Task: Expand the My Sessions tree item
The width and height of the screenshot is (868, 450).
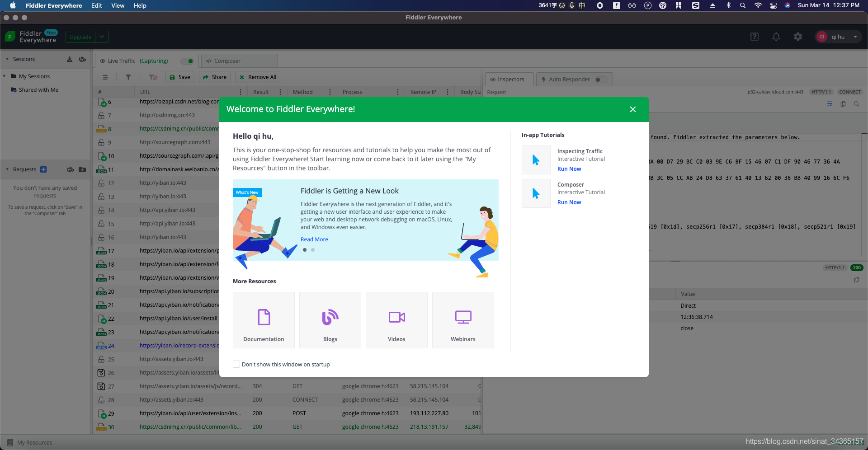Action: pos(5,76)
